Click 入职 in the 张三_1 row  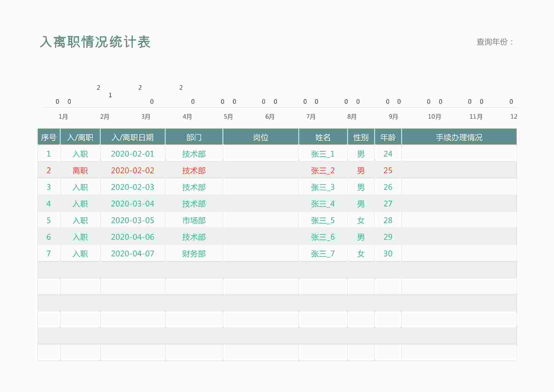coord(80,154)
